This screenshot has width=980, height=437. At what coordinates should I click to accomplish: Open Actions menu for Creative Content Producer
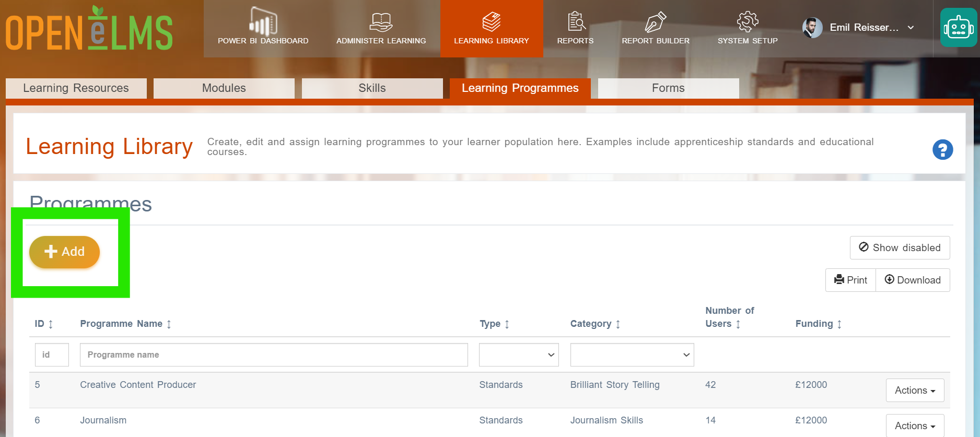(915, 390)
